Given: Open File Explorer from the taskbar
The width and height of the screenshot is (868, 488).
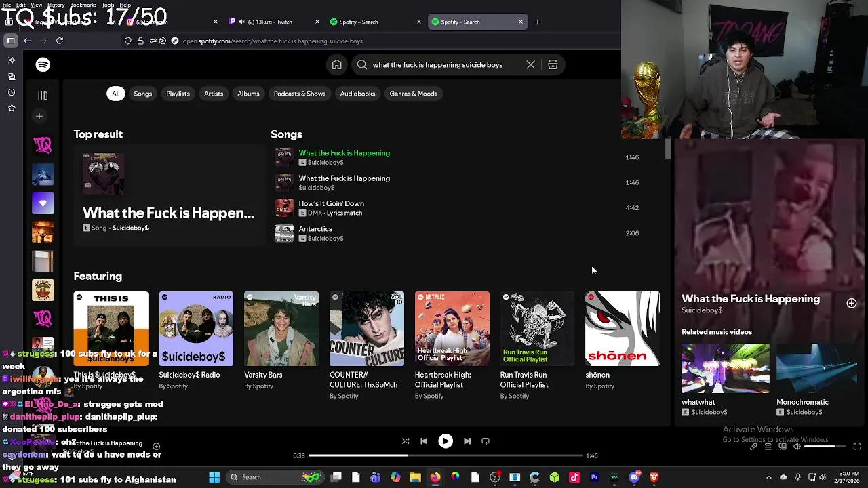Looking at the screenshot, I should tap(415, 477).
